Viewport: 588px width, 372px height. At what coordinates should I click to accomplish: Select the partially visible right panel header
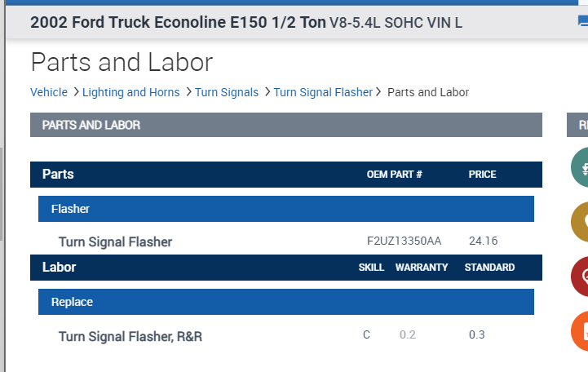pos(578,125)
